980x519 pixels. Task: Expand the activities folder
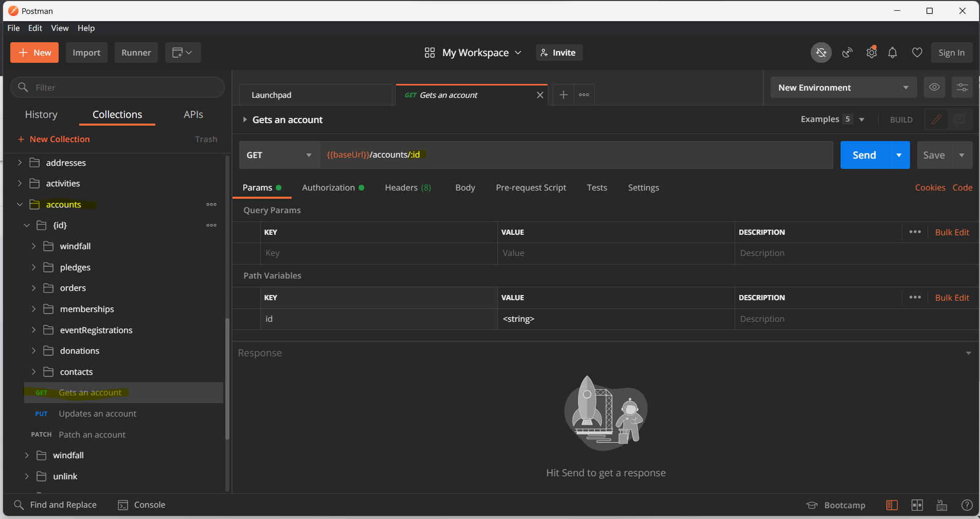coord(20,183)
